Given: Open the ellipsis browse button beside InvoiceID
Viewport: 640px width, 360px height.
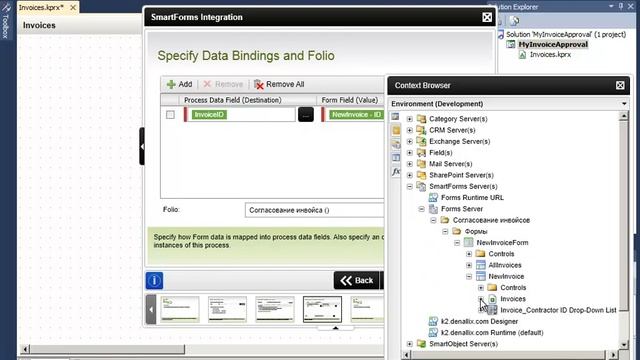Looking at the screenshot, I should click(x=306, y=115).
